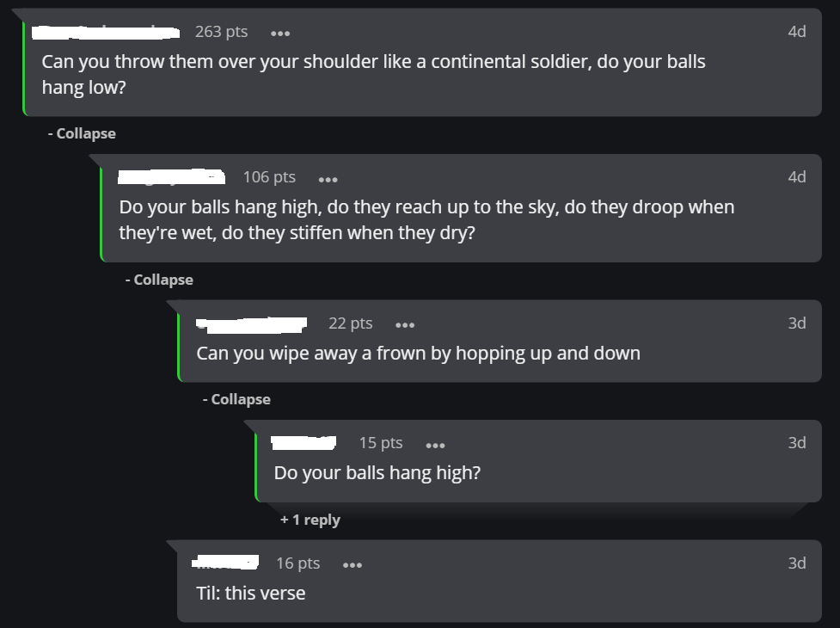Viewport: 840px width, 628px height.
Task: Click the 15 pts score label
Action: tap(381, 443)
